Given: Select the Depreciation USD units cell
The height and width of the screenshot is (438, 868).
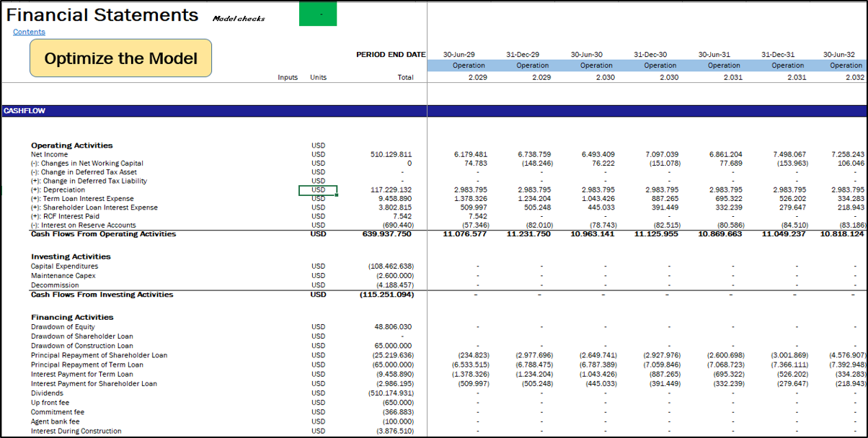Looking at the screenshot, I should pos(318,190).
